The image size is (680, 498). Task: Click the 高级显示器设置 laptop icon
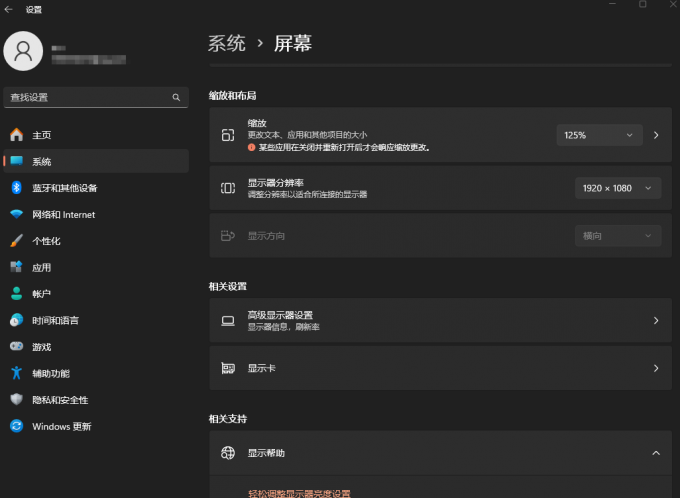click(228, 321)
